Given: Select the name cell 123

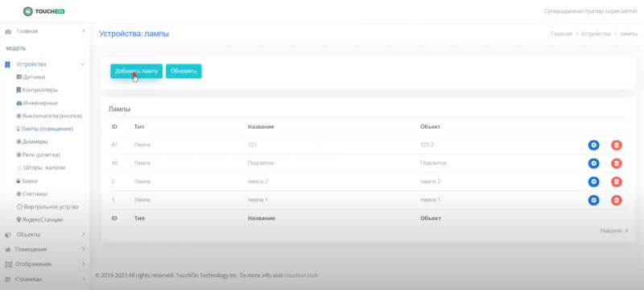Looking at the screenshot, I should point(252,145).
